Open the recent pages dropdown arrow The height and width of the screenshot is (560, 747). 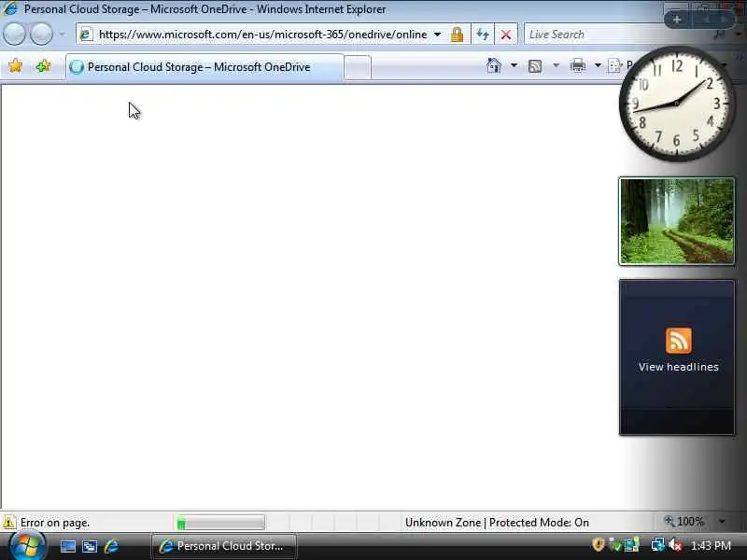tap(62, 35)
